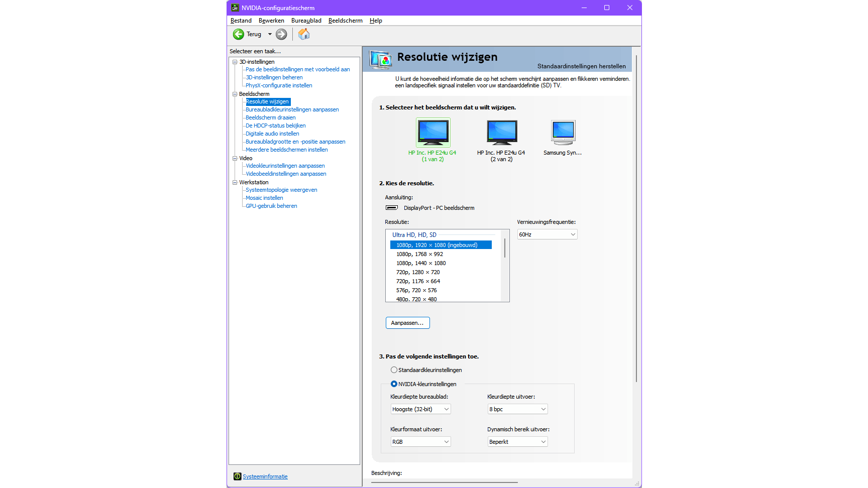
Task: Select resolution 1080p, 1920 × 1080 (ingebouwd)
Action: [441, 245]
